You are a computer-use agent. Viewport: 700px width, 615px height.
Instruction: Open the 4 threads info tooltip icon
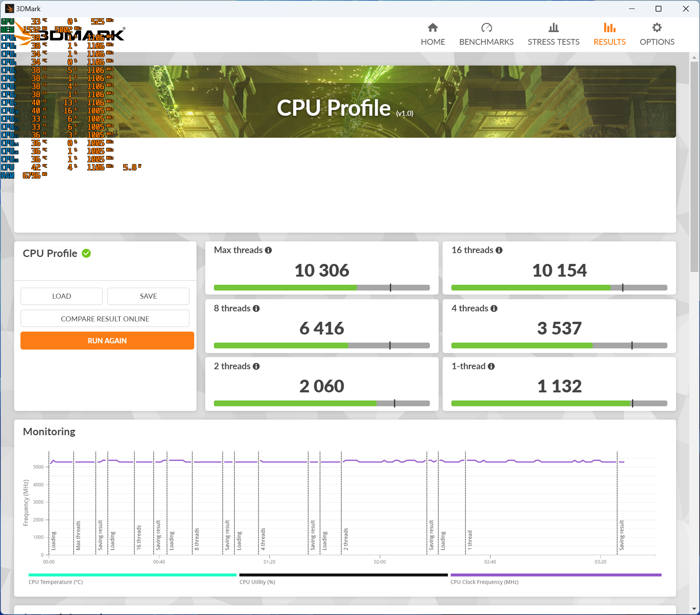(494, 309)
